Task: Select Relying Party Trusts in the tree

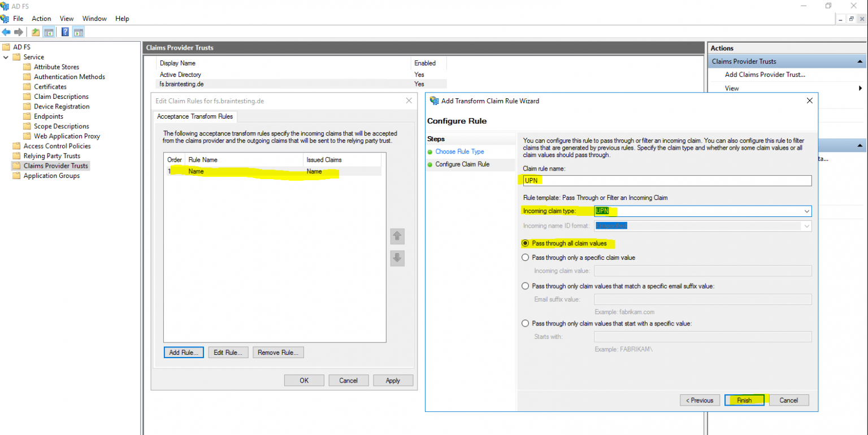Action: pos(51,156)
